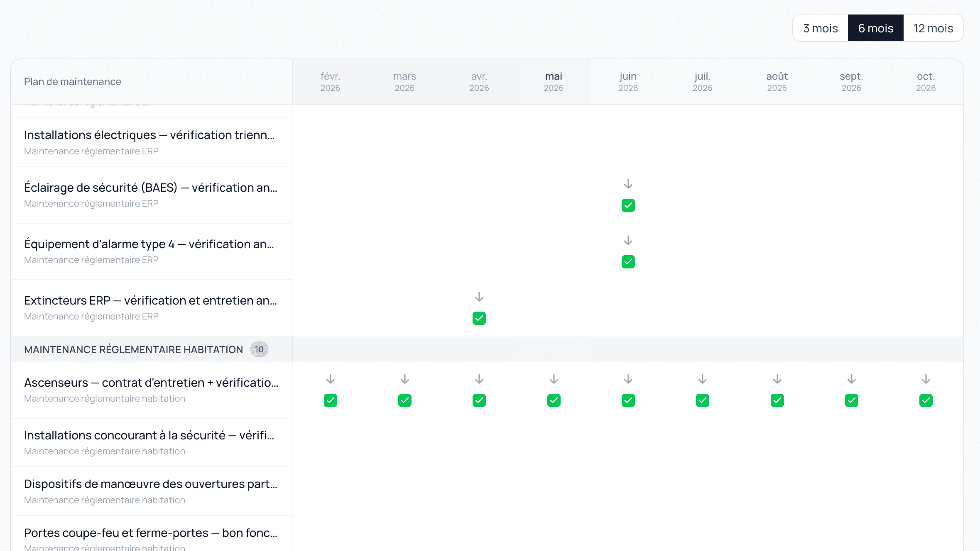Toggle Ascenseurs checkbox for juil. 2026

point(703,400)
